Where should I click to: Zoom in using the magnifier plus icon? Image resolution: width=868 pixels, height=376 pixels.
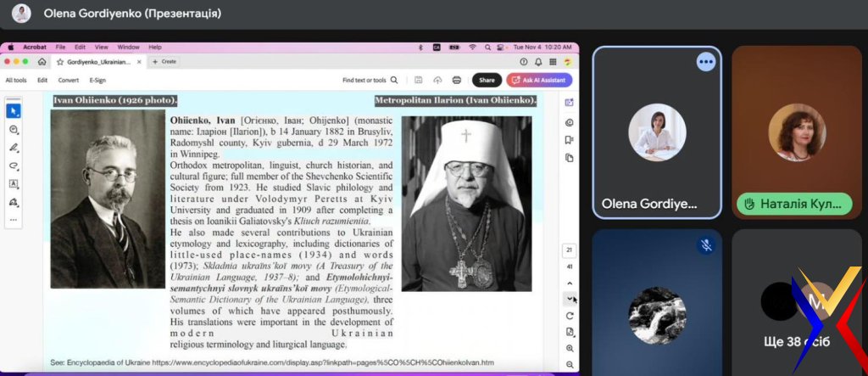(x=570, y=348)
